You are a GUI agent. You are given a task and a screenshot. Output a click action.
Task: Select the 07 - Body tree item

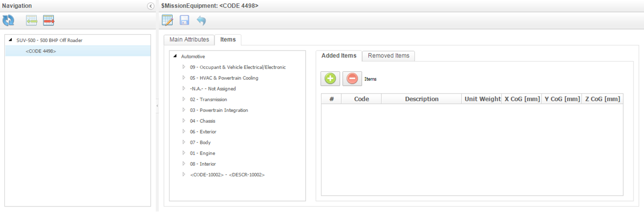point(200,143)
